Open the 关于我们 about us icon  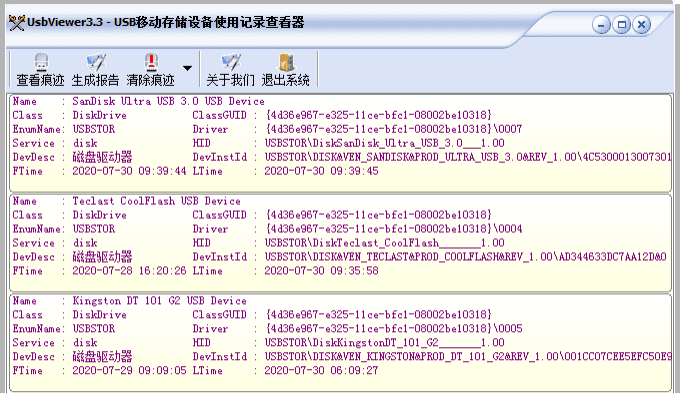(x=231, y=62)
